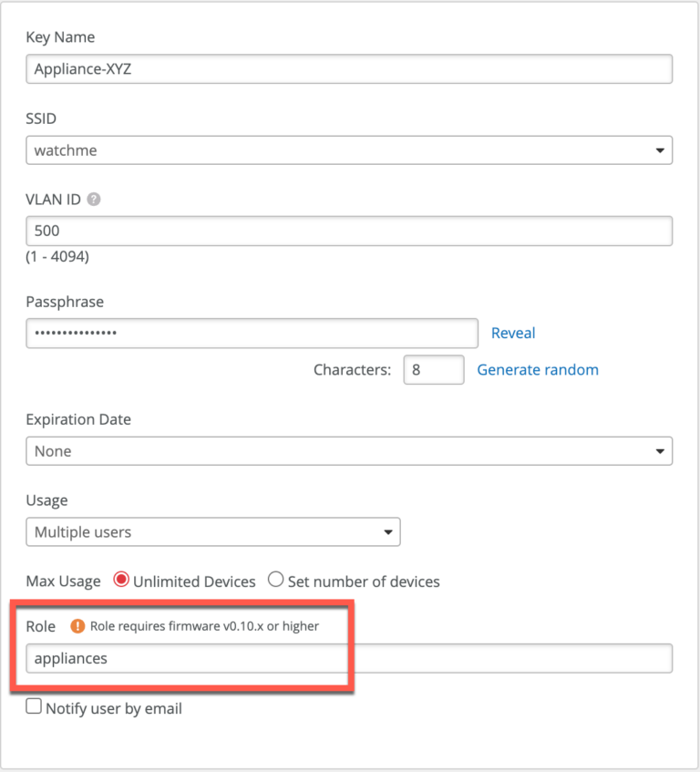
Task: Click the Expiration Date dropdown arrow icon
Action: click(659, 450)
